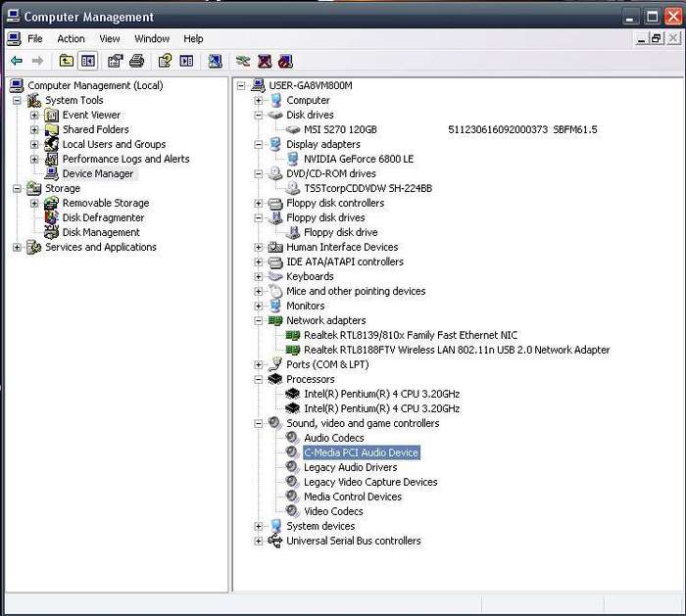Click the Print toolbar icon

tap(137, 61)
